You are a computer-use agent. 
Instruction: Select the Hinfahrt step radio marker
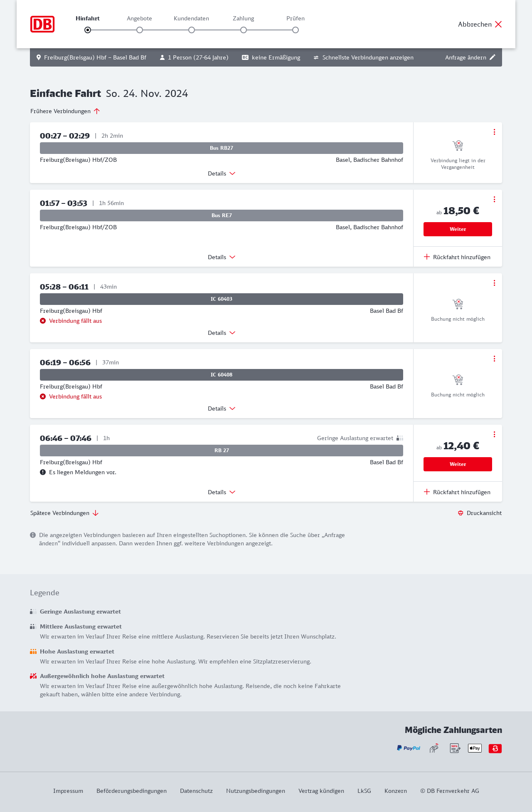(88, 30)
